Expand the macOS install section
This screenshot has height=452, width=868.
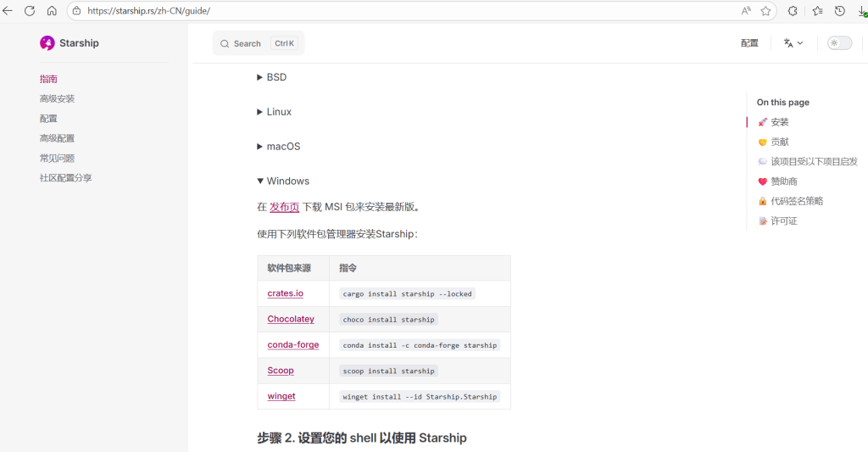tap(278, 147)
